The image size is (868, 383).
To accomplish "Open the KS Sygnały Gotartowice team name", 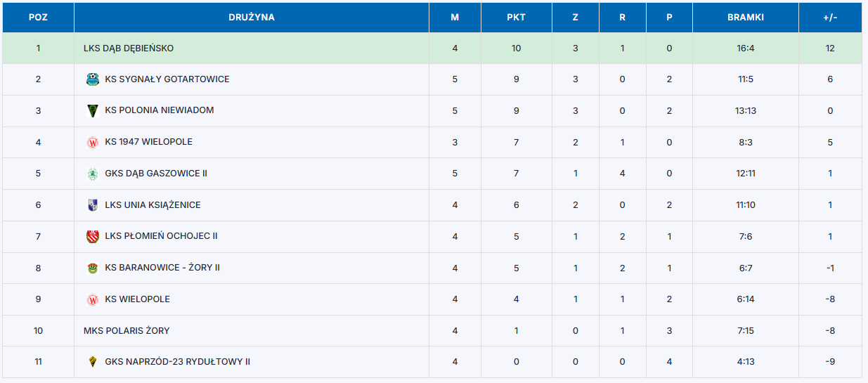I will pyautogui.click(x=167, y=79).
